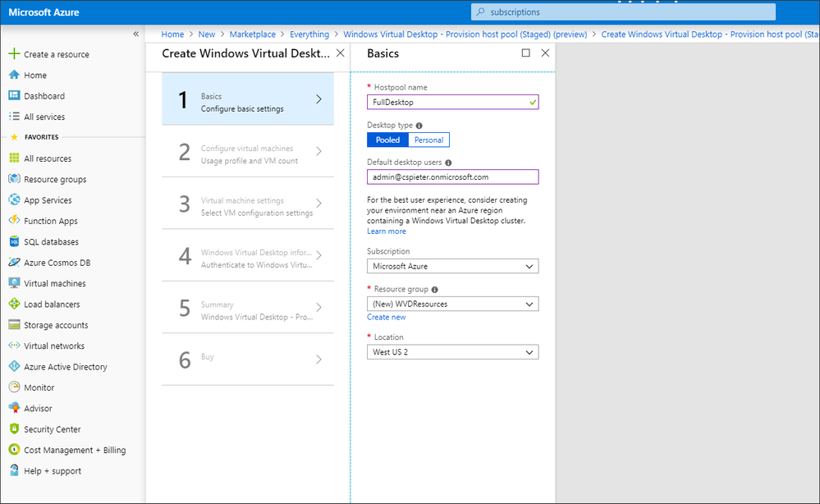This screenshot has height=504, width=820.
Task: Click the Dashboard icon in sidebar
Action: tap(14, 96)
